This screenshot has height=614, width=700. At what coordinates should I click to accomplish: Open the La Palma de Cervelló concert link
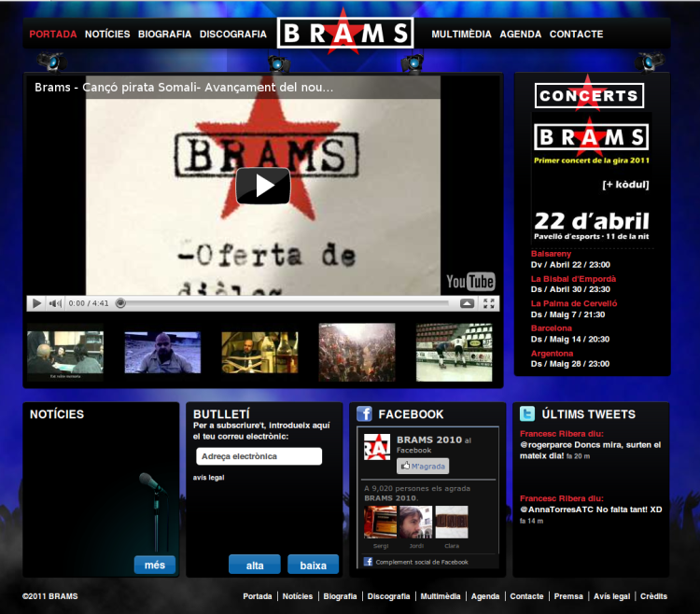coord(574,303)
